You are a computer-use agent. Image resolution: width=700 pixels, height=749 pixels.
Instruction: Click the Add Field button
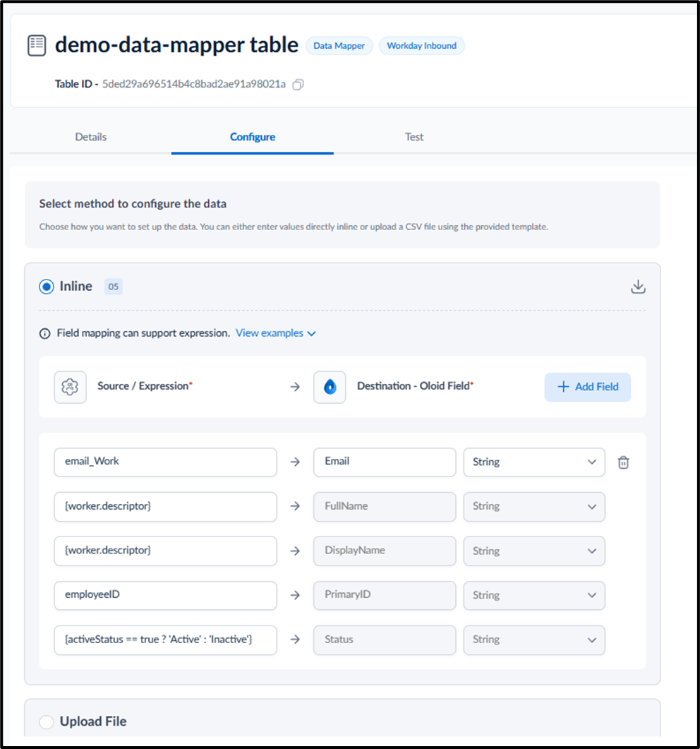click(587, 387)
